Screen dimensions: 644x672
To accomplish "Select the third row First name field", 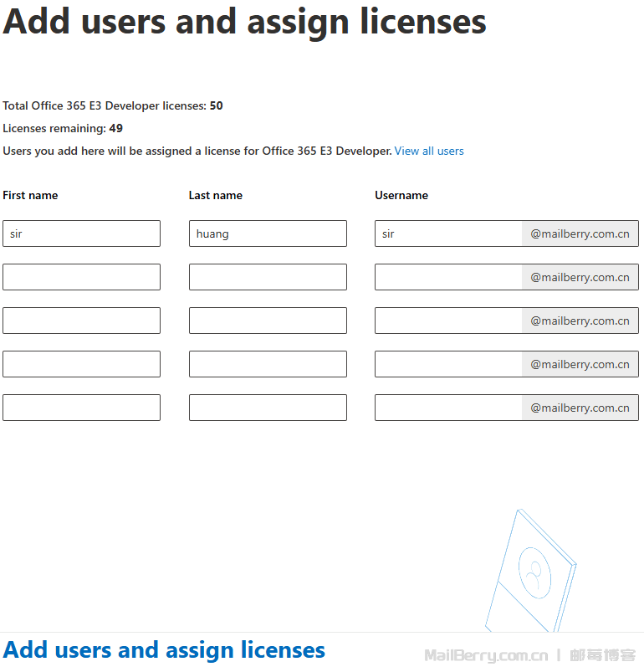I will tap(81, 321).
